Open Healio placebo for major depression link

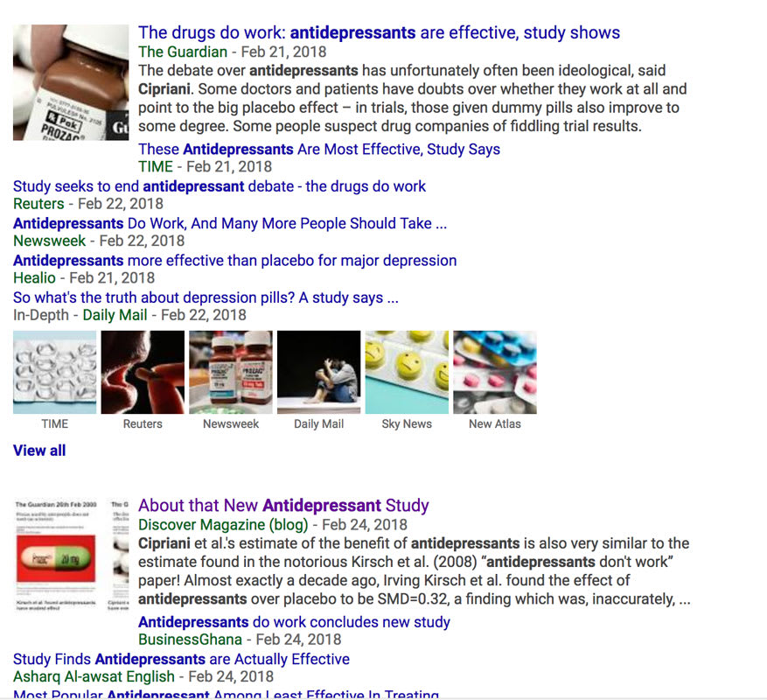[234, 261]
